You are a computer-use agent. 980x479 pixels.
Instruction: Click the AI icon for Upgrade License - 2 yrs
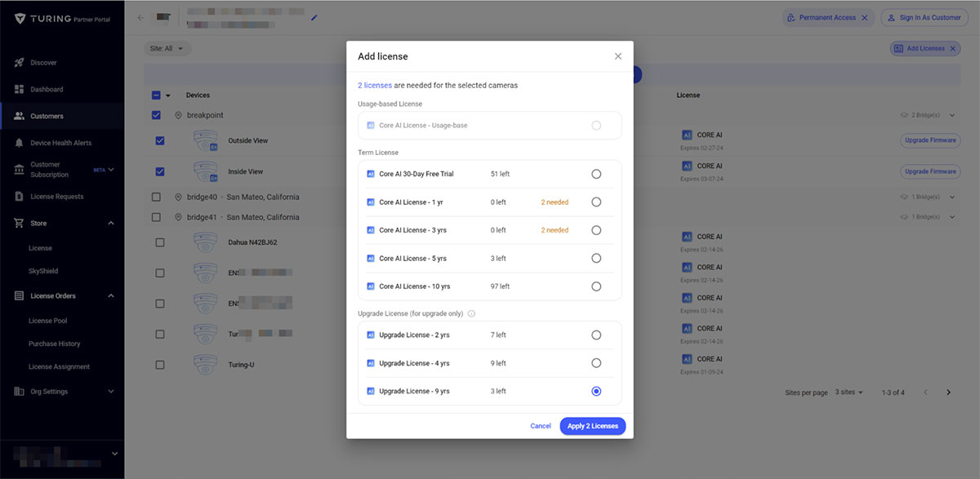click(x=371, y=335)
